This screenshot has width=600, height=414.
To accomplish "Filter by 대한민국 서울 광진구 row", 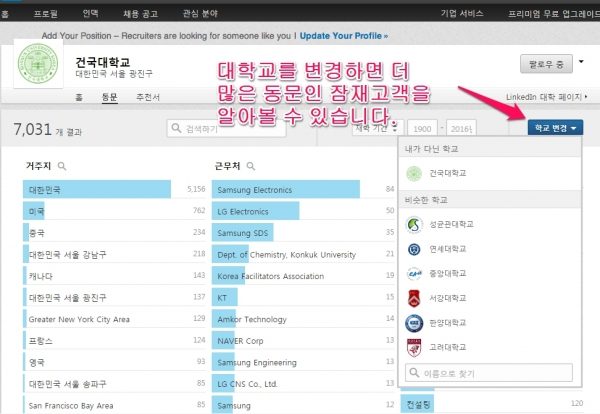I will [114, 297].
